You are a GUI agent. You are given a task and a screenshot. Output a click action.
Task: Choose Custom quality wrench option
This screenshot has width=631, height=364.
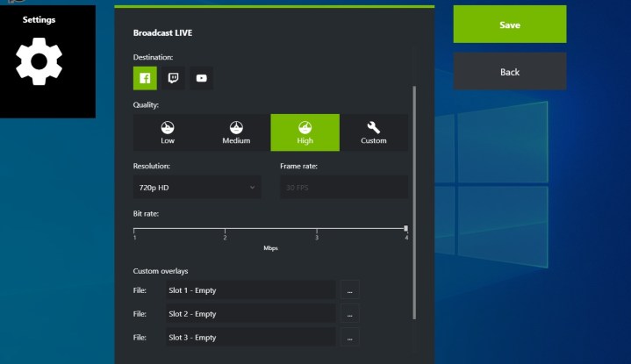[373, 132]
